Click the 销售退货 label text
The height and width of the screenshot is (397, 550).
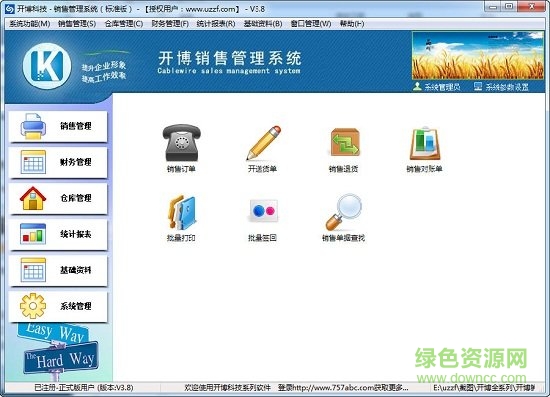(343, 169)
